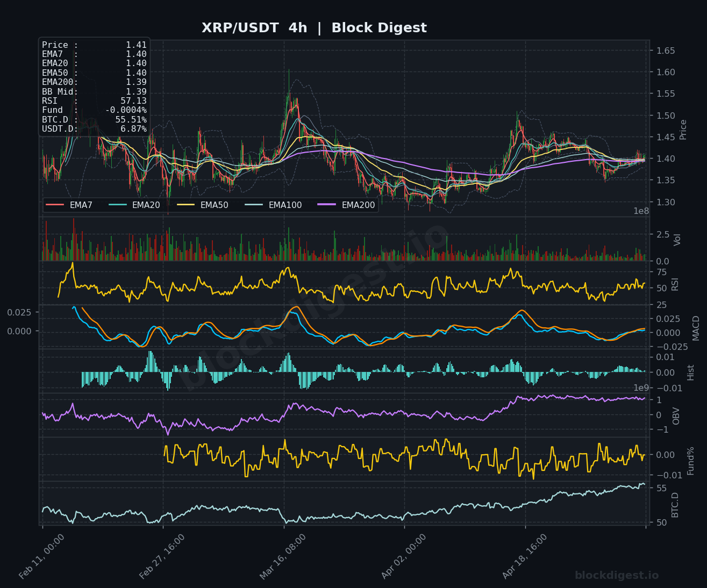The image size is (707, 588).
Task: Click the Apr 02, 00:00 date label
Action: click(x=404, y=557)
